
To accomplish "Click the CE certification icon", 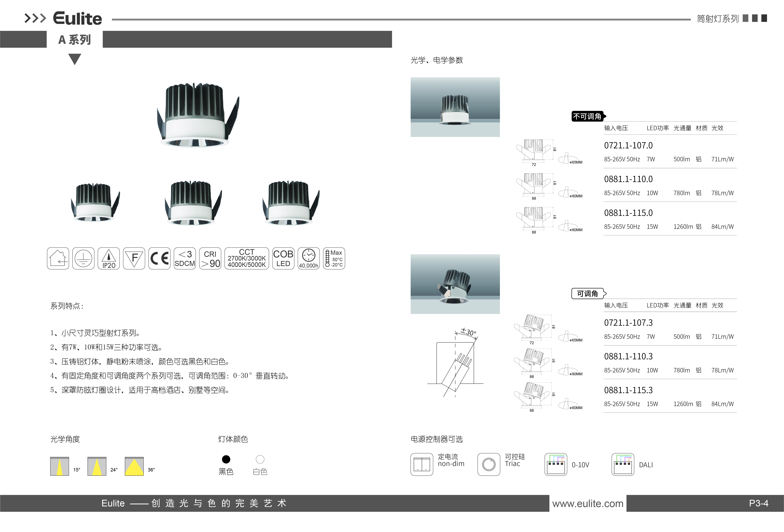I will 159,258.
